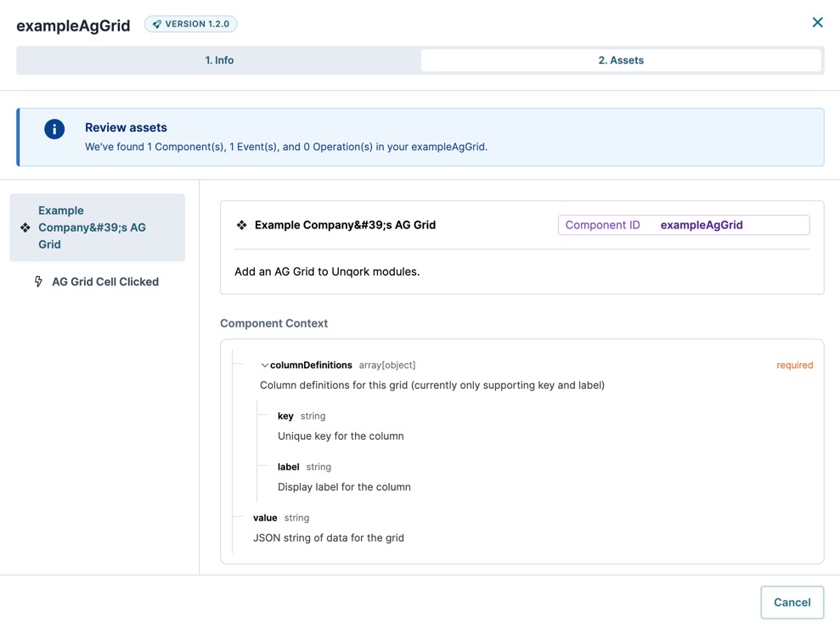The height and width of the screenshot is (629, 840).
Task: Switch to the 2. Assets tab
Action: click(x=621, y=60)
